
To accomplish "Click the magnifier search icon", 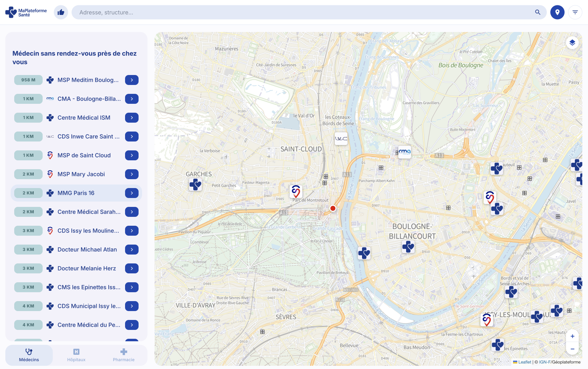I will [538, 12].
